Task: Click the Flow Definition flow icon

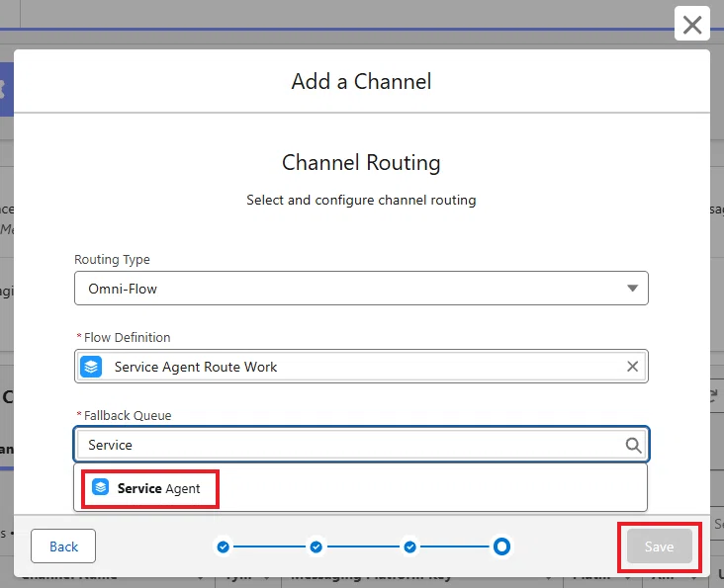Action: click(91, 367)
